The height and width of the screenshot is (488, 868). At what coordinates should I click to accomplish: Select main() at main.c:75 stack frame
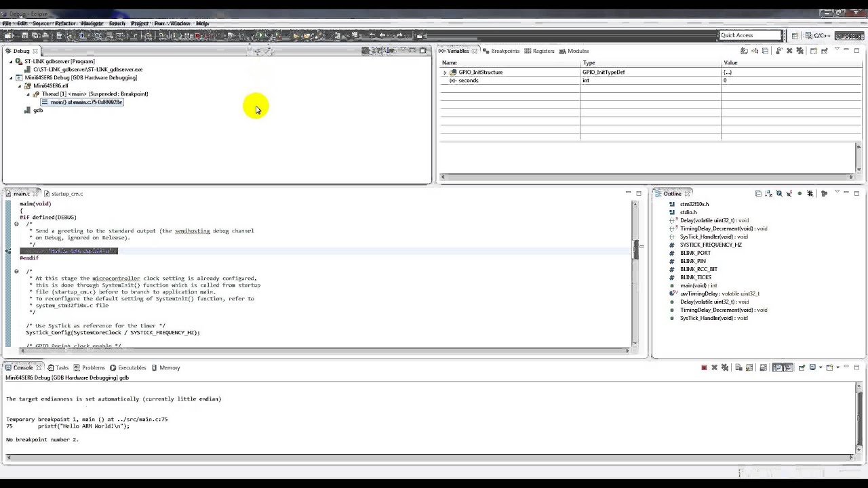[83, 102]
